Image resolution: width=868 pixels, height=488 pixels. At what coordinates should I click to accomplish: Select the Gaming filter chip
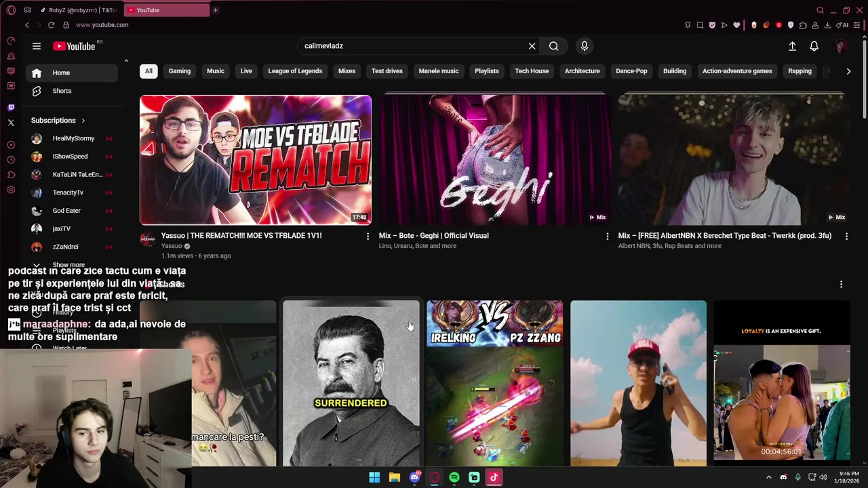pos(180,71)
